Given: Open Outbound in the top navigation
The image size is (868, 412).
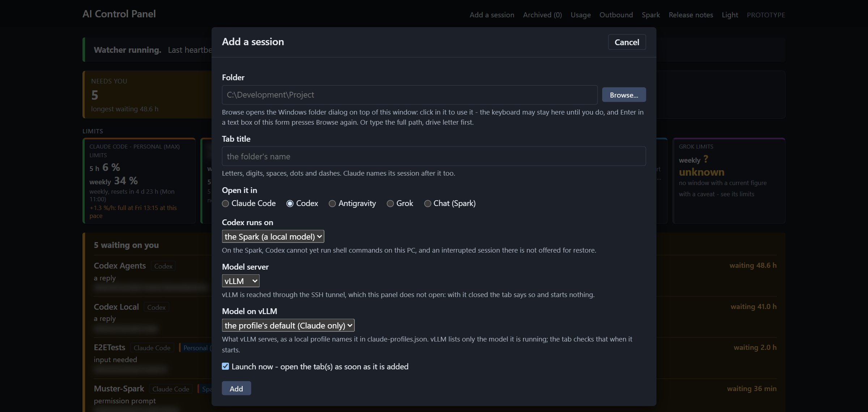Looking at the screenshot, I should 616,15.
